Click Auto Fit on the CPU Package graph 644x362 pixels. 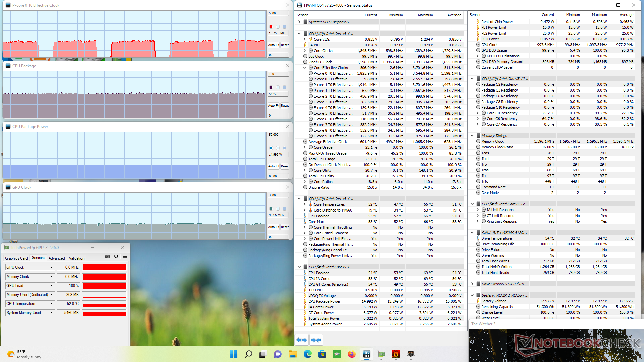273,106
